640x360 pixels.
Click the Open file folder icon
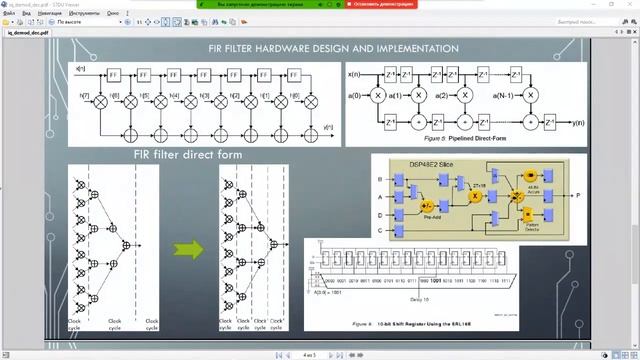coord(6,22)
